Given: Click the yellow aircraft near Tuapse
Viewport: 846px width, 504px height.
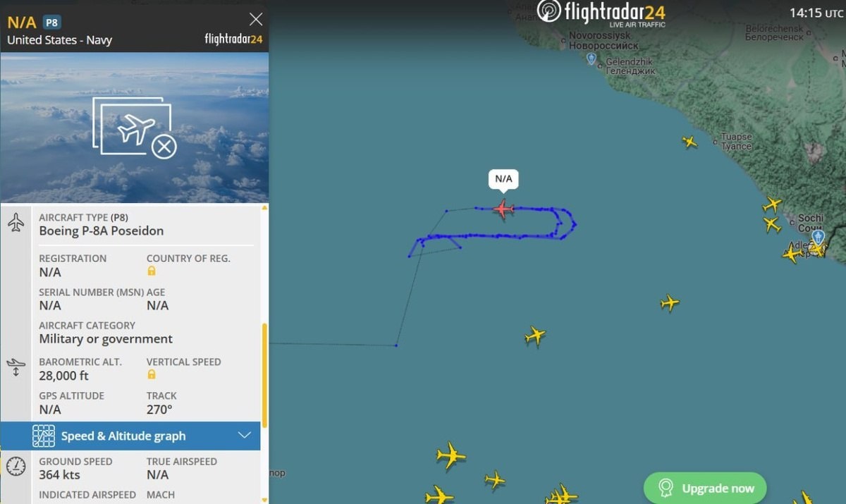Looking at the screenshot, I should pyautogui.click(x=689, y=142).
